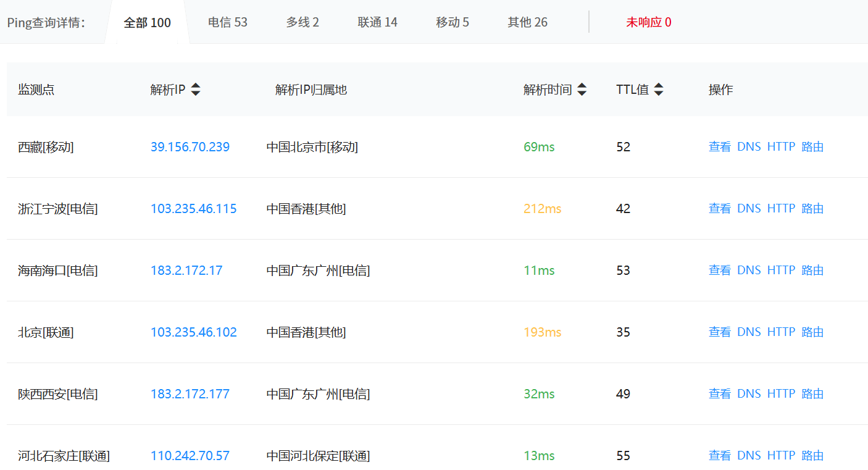The image size is (868, 470).
Task: Open 路由 for 陕西西安[电信]
Action: tap(812, 394)
